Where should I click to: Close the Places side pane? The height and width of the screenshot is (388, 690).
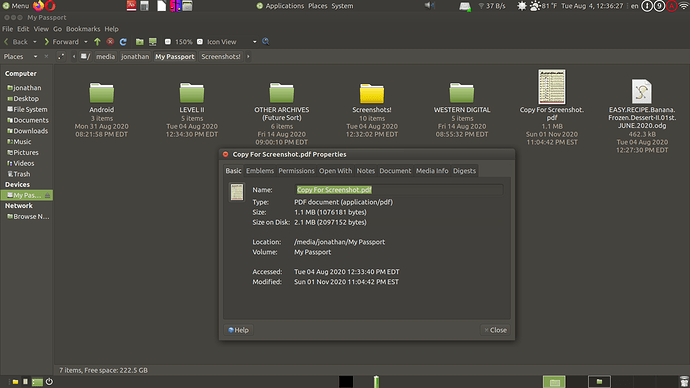point(46,56)
